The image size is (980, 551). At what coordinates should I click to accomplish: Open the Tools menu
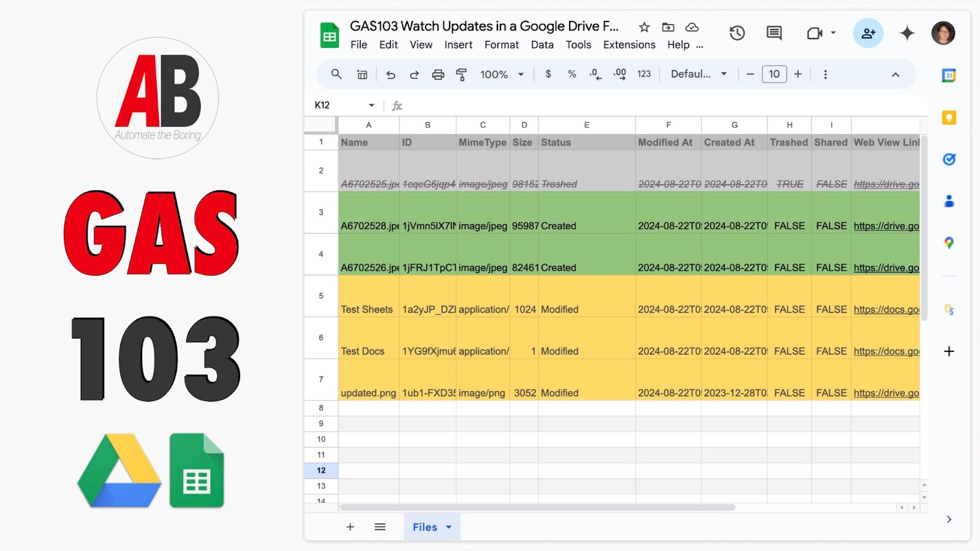click(578, 45)
